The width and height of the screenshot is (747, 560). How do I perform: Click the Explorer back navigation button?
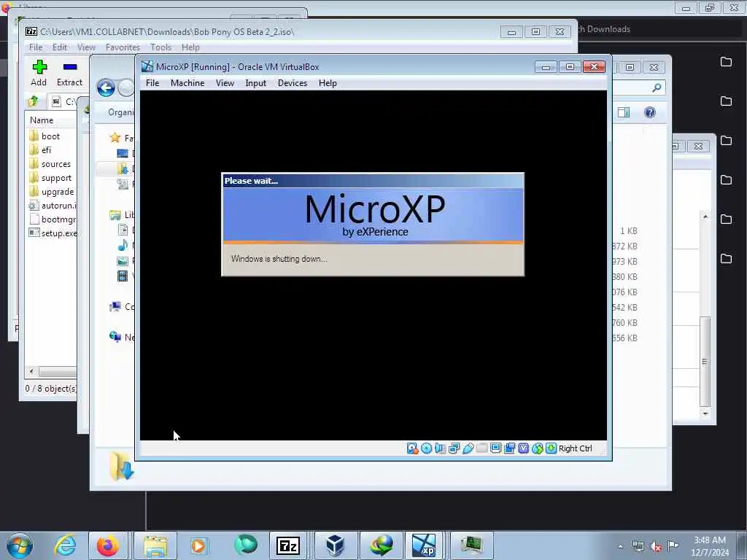tap(106, 88)
